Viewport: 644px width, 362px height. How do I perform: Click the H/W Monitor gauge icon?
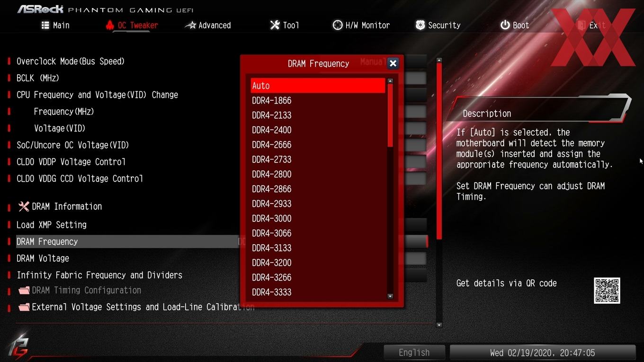tap(338, 25)
